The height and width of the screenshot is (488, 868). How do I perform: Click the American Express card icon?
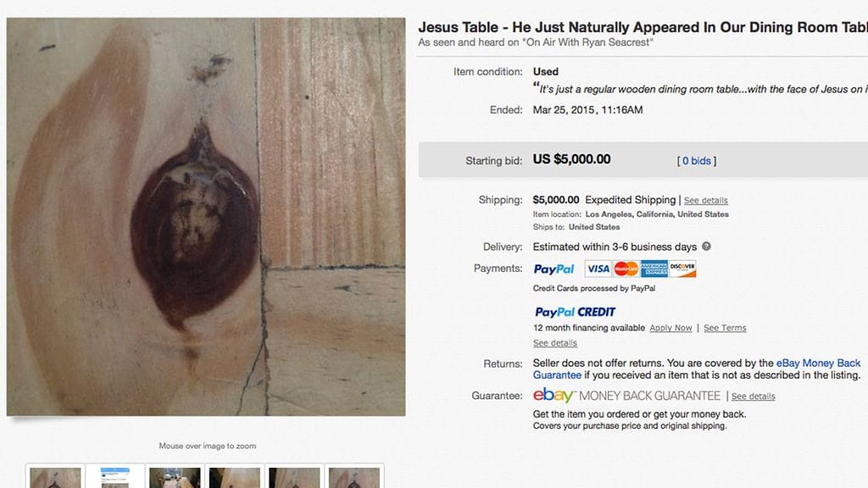click(654, 269)
